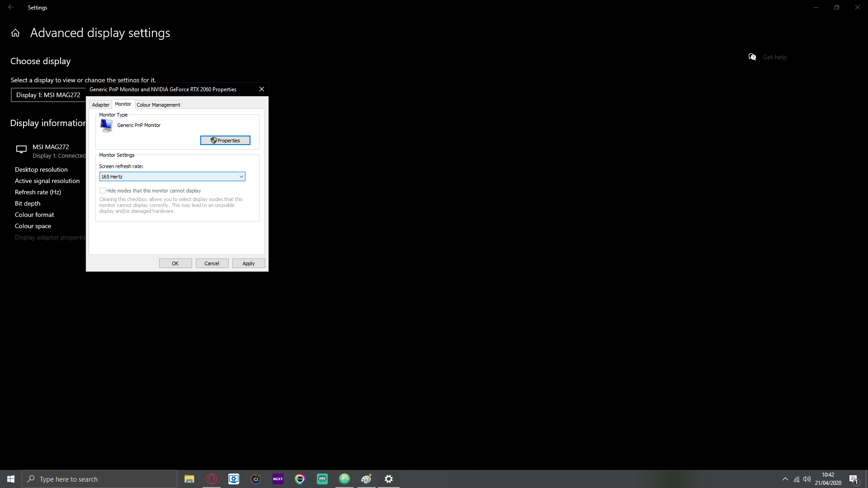
Task: Switch to the Colour Management tab
Action: tap(158, 105)
